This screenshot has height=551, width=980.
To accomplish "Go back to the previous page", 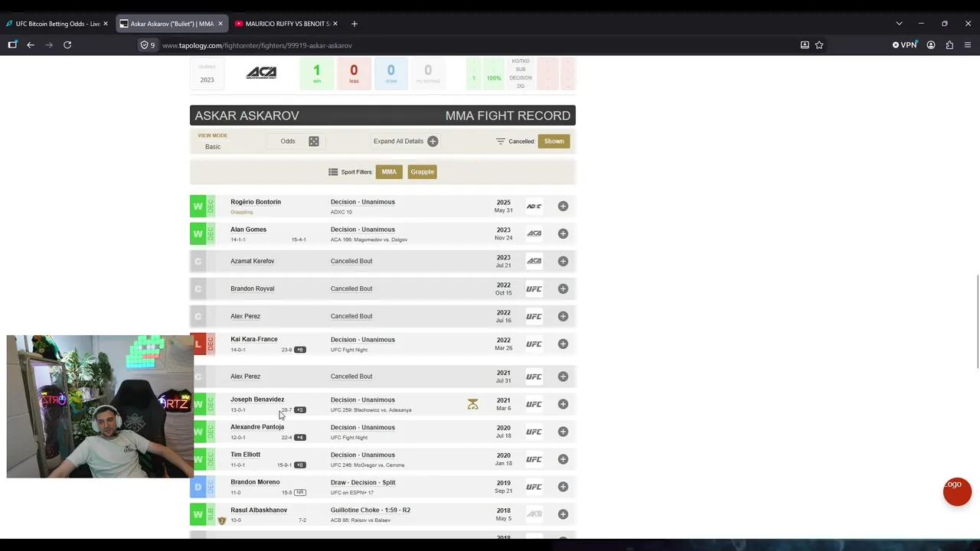I will (x=31, y=45).
